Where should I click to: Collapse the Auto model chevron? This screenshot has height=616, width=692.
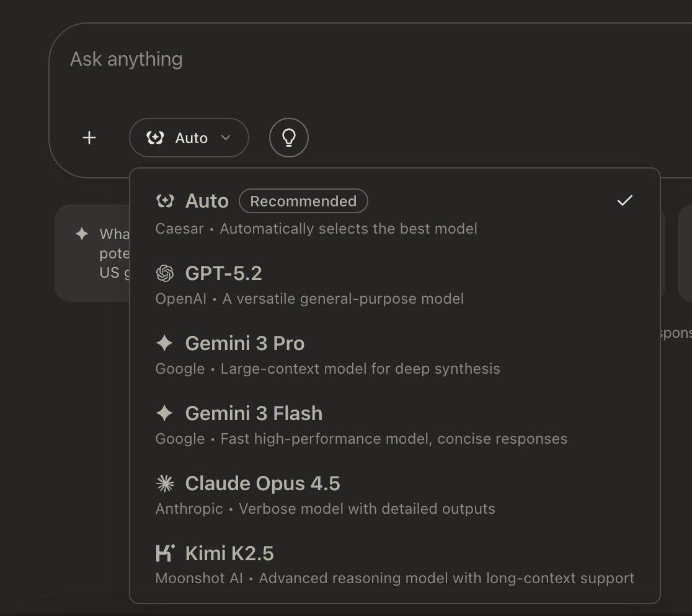226,138
